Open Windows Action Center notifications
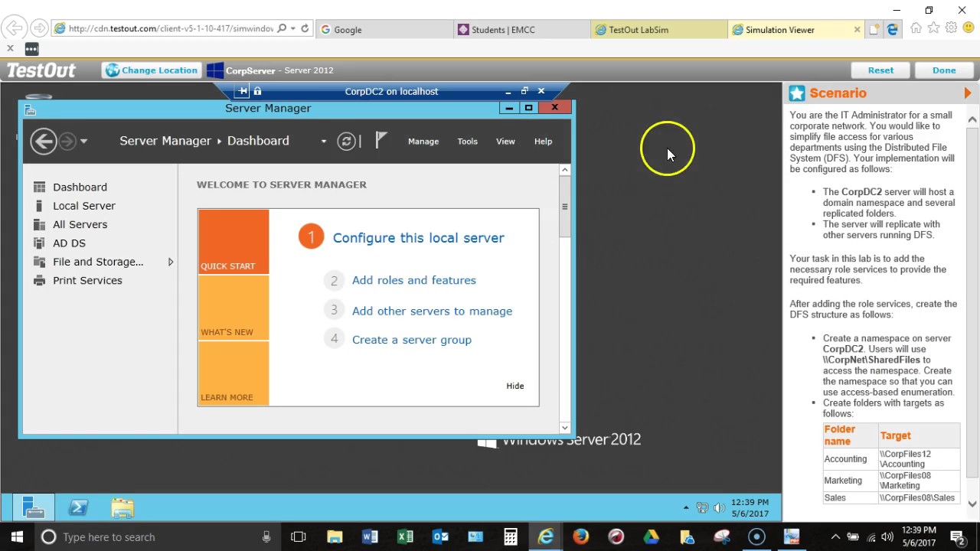This screenshot has width=980, height=551. point(957,537)
